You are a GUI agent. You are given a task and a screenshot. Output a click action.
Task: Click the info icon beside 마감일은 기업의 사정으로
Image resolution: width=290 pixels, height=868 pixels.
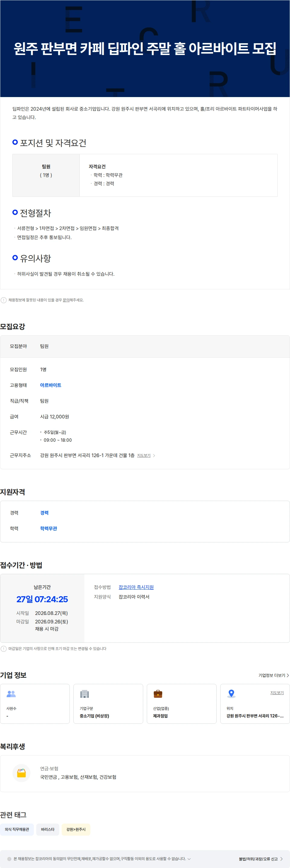[3, 648]
